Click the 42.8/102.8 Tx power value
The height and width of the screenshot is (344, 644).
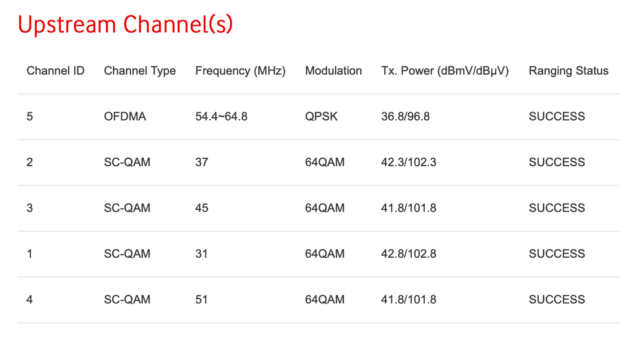[x=409, y=254]
